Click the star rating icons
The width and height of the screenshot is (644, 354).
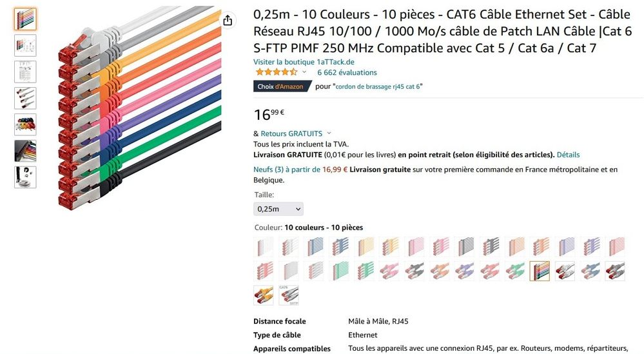(276, 72)
